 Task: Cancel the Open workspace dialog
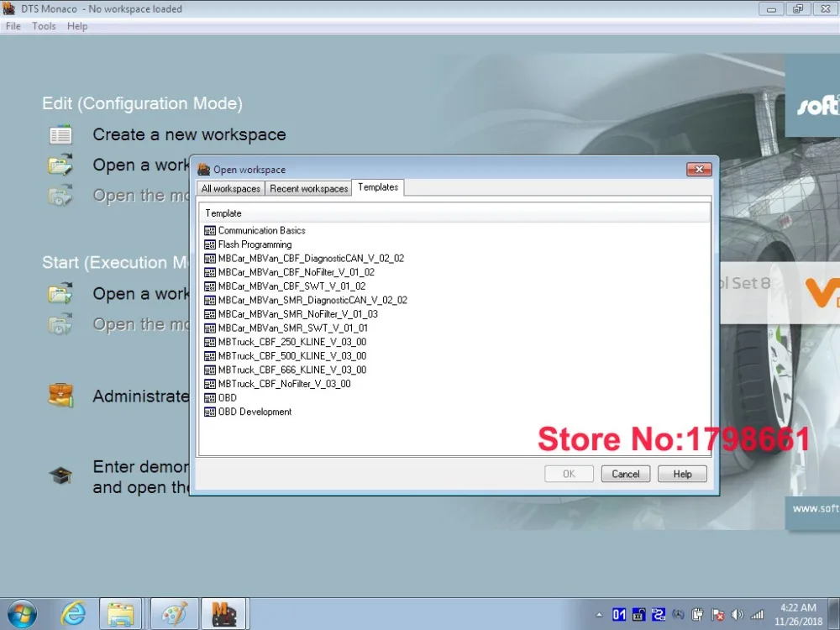point(625,474)
